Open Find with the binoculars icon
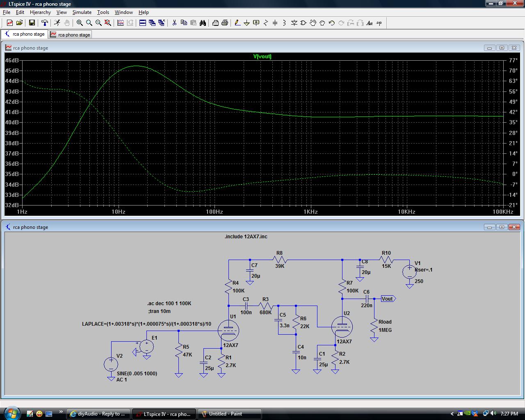 203,23
